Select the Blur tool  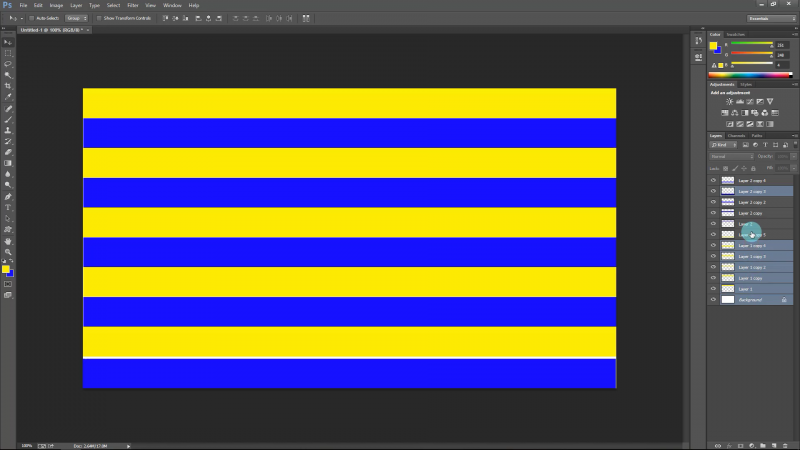8,174
